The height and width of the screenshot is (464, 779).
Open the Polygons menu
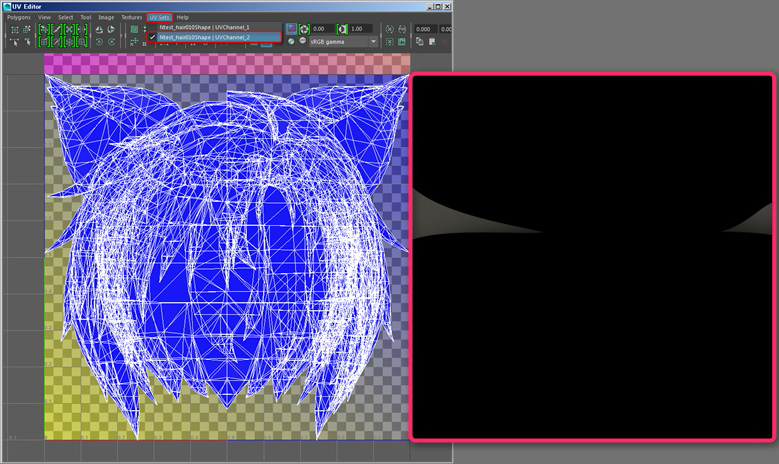(19, 17)
